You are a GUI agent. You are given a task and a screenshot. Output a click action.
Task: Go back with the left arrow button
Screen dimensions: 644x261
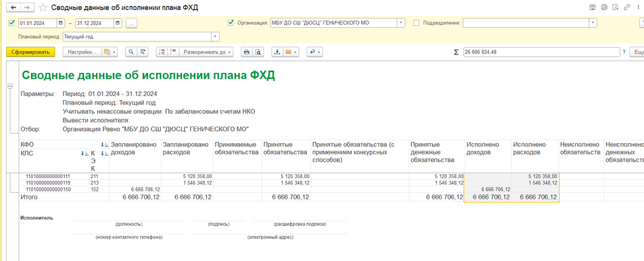[13, 7]
